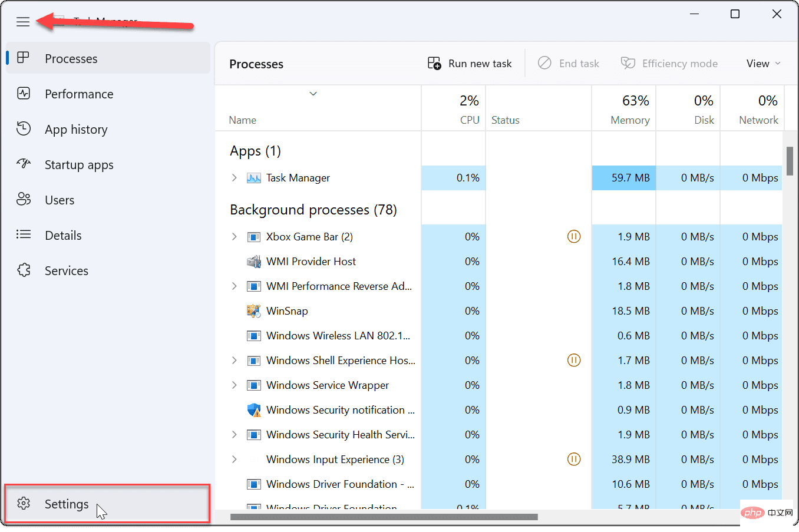The height and width of the screenshot is (532, 799).
Task: Expand the Task Manager app row
Action: click(x=235, y=177)
